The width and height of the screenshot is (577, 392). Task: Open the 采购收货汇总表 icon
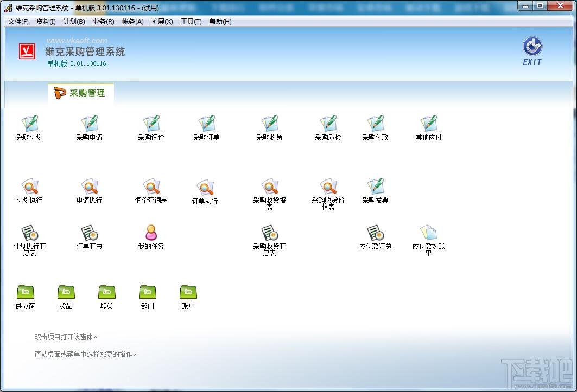click(270, 233)
